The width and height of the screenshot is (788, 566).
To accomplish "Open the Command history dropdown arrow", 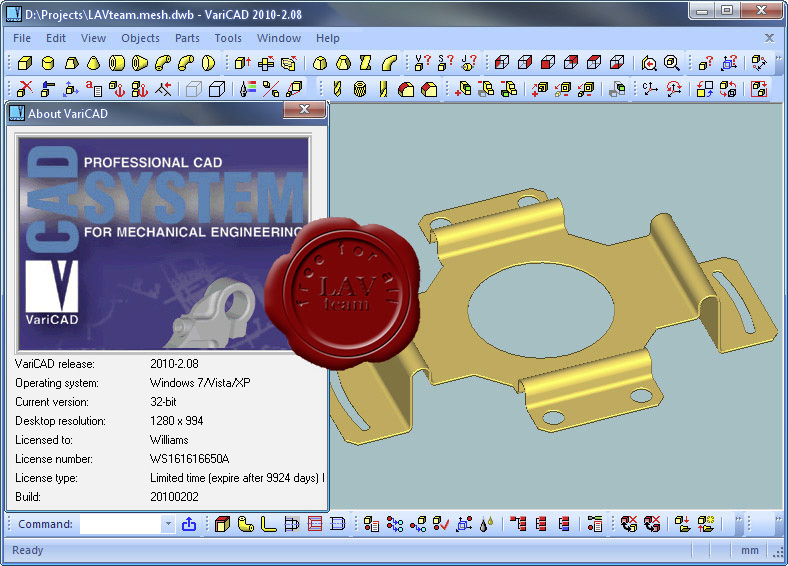I will click(x=168, y=524).
